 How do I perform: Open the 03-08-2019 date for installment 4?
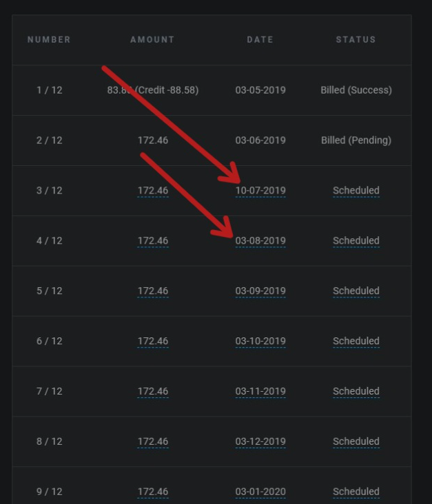coord(260,241)
